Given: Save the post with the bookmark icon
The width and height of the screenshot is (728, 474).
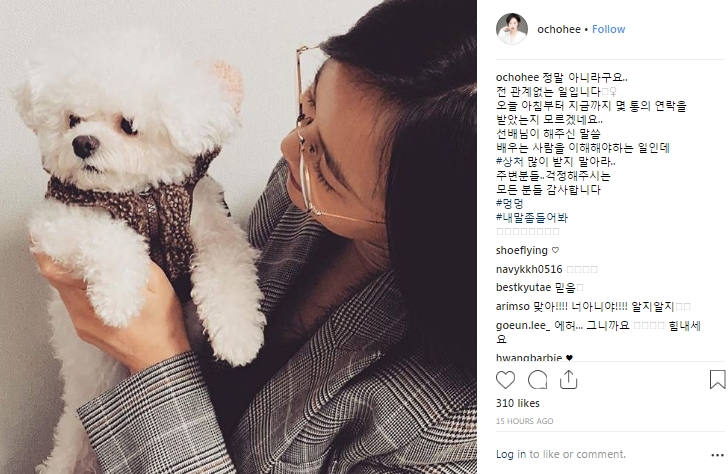Looking at the screenshot, I should 717,379.
